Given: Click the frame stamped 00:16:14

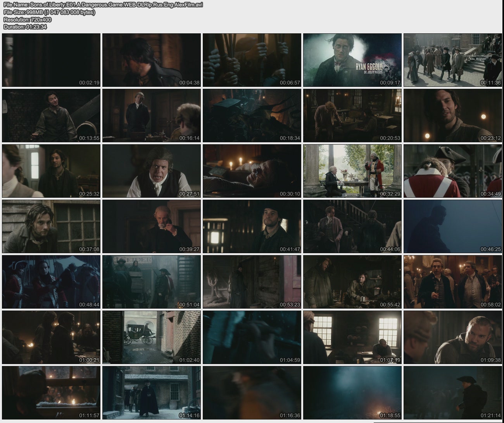Looking at the screenshot, I should (152, 116).
